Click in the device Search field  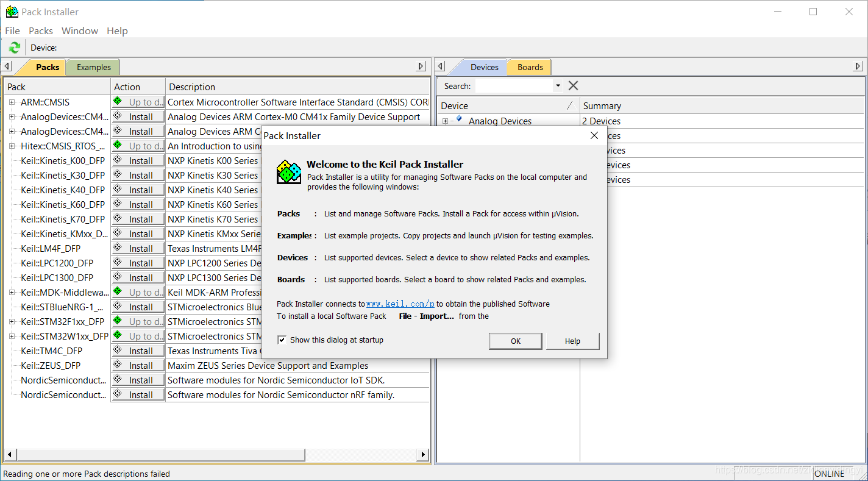(514, 86)
